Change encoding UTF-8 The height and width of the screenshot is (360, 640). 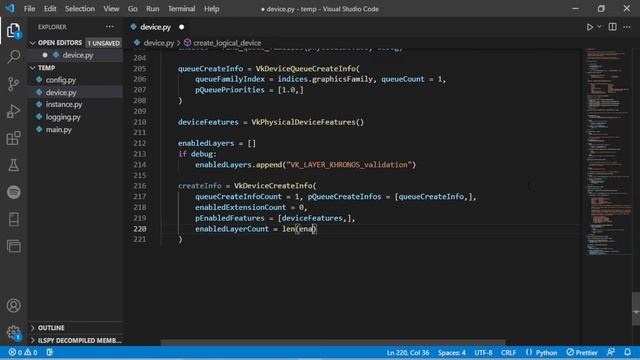click(483, 352)
